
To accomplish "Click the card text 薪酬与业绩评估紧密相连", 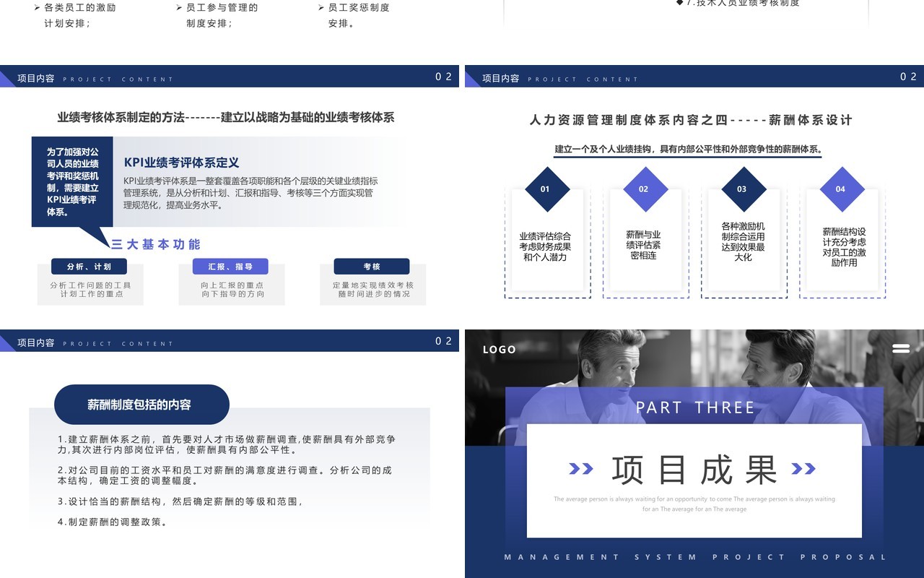I will (643, 245).
